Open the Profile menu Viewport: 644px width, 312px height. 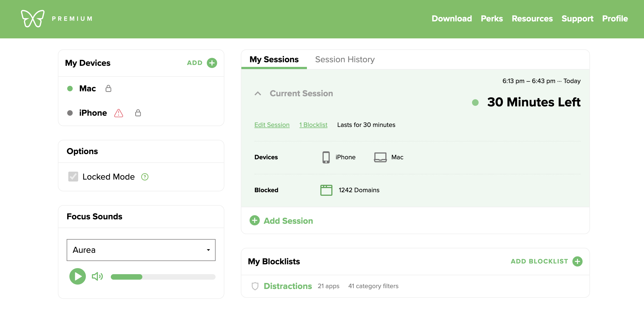[x=615, y=19]
